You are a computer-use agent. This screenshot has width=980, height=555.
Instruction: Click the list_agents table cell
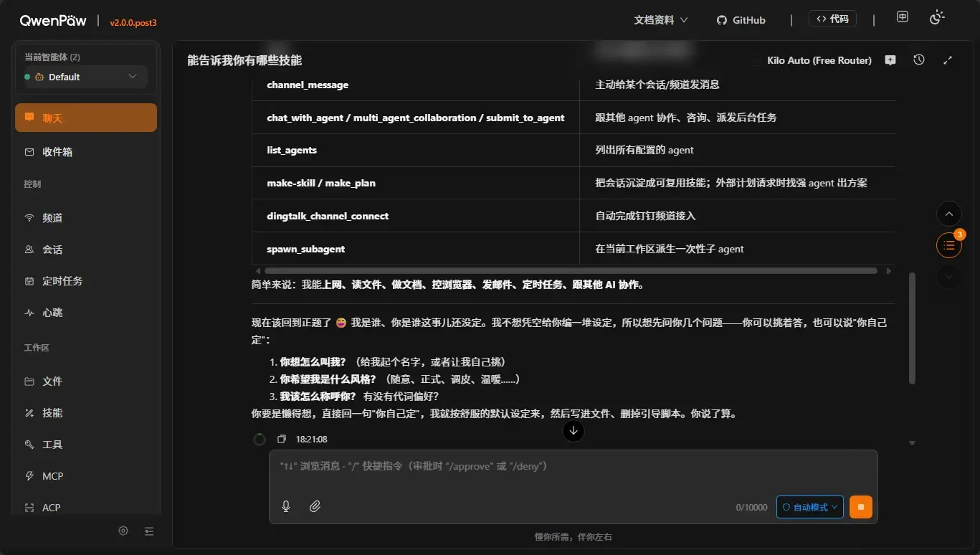(x=416, y=150)
